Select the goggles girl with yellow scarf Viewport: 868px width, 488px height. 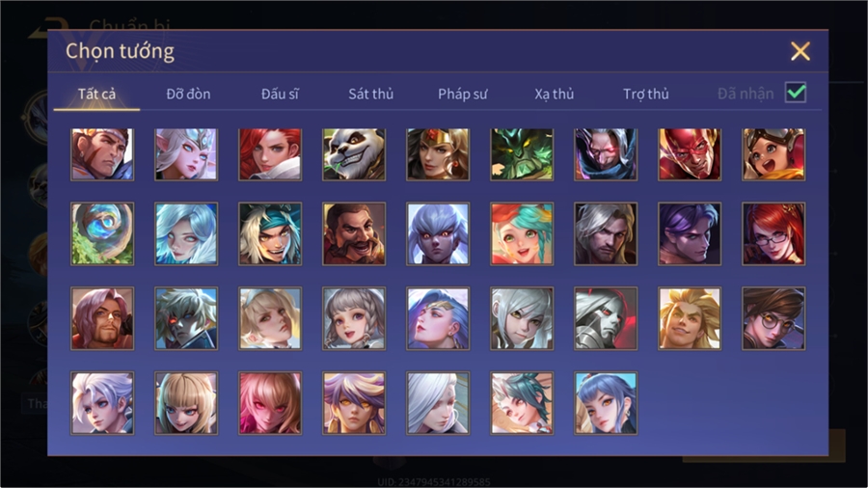[773, 154]
